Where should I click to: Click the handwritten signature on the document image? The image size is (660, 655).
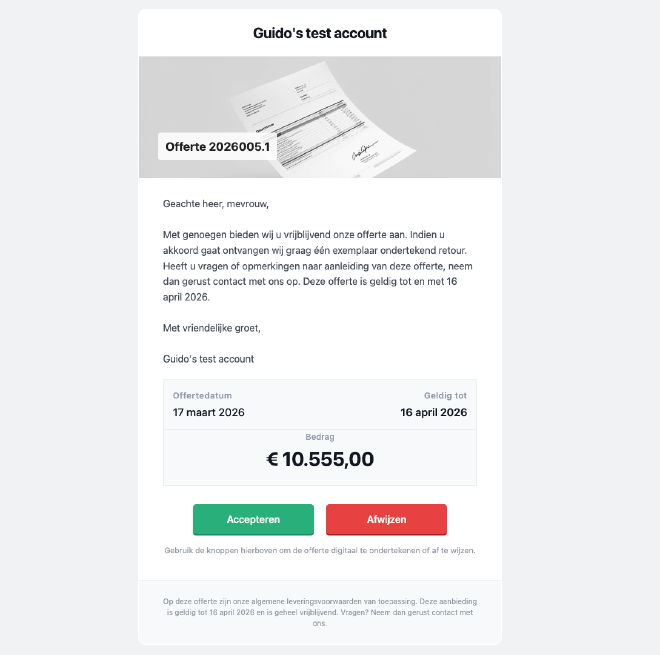pyautogui.click(x=364, y=151)
